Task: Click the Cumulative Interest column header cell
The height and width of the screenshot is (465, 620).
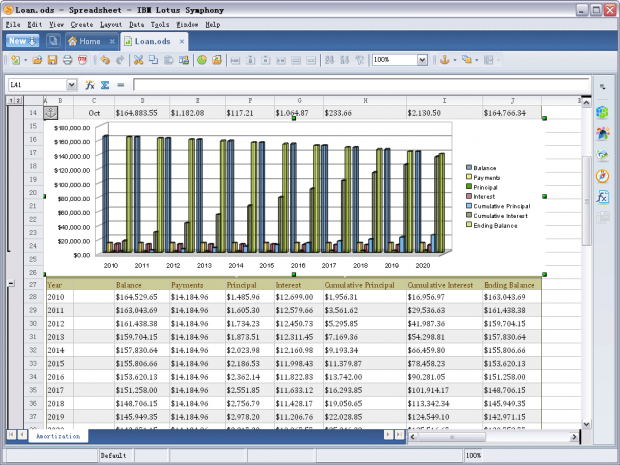Action: pos(440,285)
